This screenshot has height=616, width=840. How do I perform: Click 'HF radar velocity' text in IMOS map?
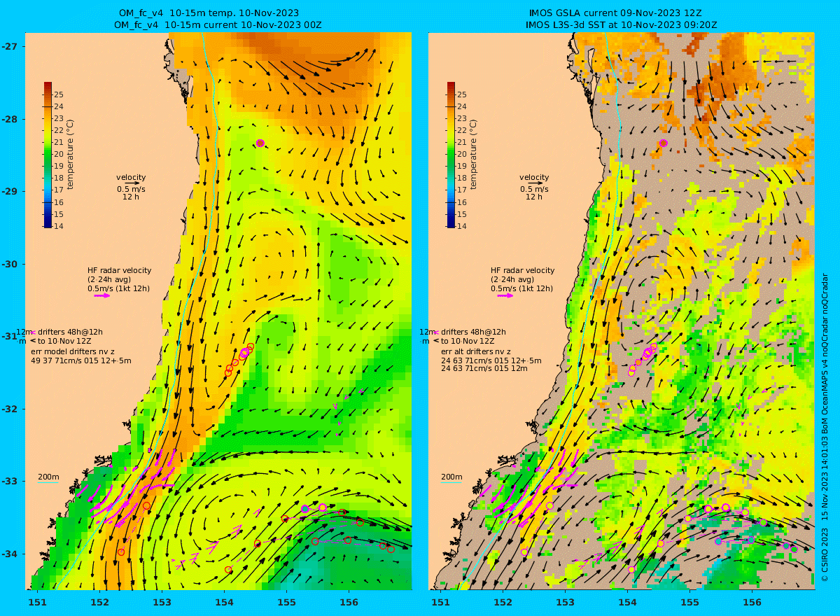pos(522,270)
